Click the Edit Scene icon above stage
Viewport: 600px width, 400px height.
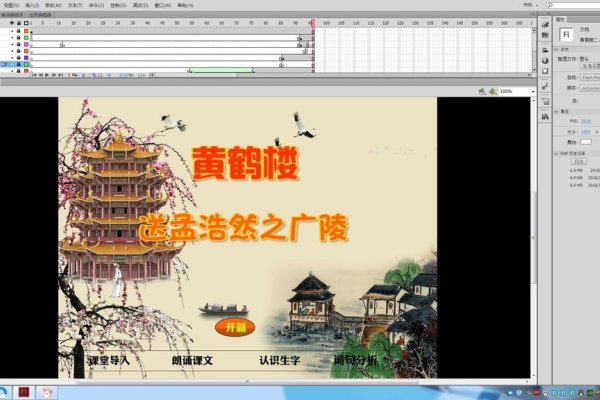pyautogui.click(x=482, y=91)
